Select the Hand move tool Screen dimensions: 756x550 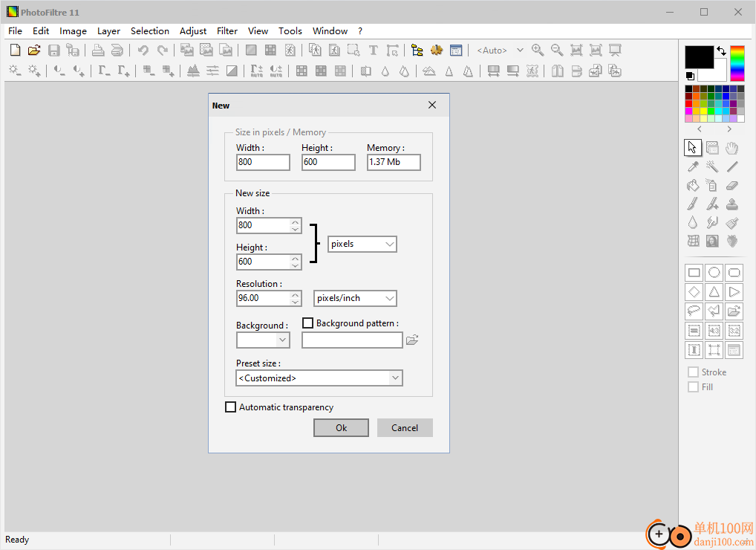(x=732, y=148)
